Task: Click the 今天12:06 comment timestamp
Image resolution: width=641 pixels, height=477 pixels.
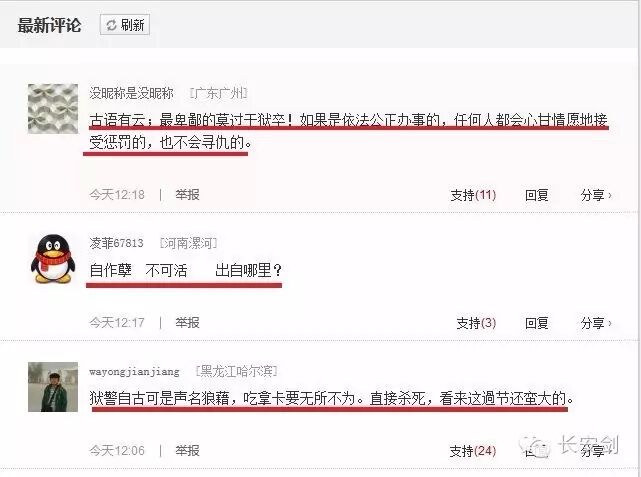Action: click(x=117, y=450)
